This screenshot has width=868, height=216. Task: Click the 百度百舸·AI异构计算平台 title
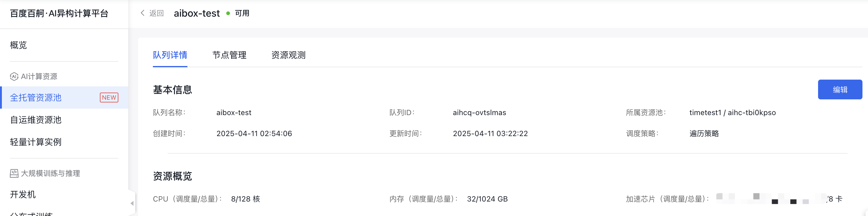pyautogui.click(x=59, y=13)
